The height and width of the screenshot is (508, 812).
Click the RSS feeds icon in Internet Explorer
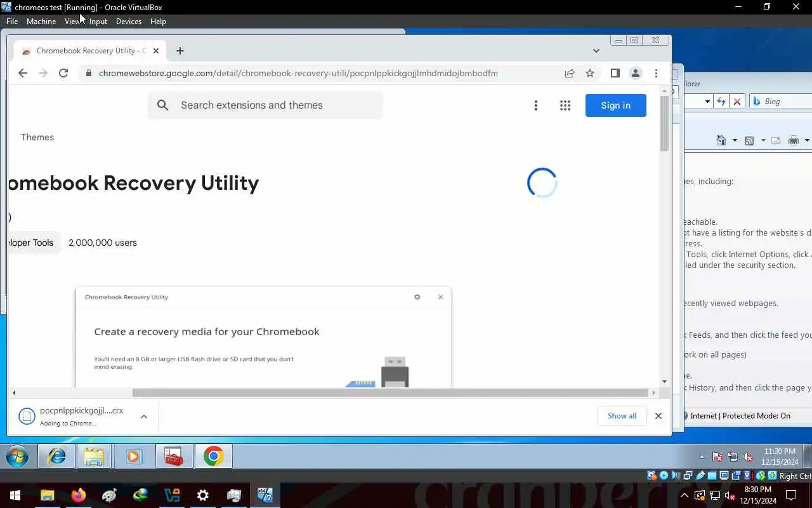point(749,140)
